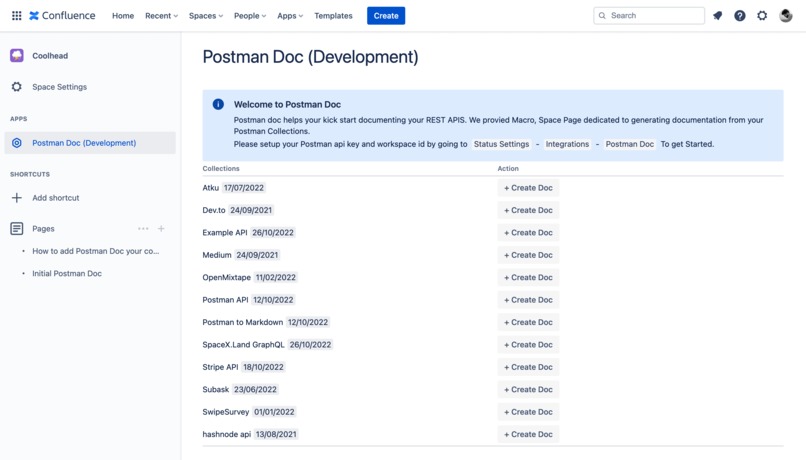Open the Initial Postman Doc page
This screenshot has width=806, height=460.
[67, 273]
